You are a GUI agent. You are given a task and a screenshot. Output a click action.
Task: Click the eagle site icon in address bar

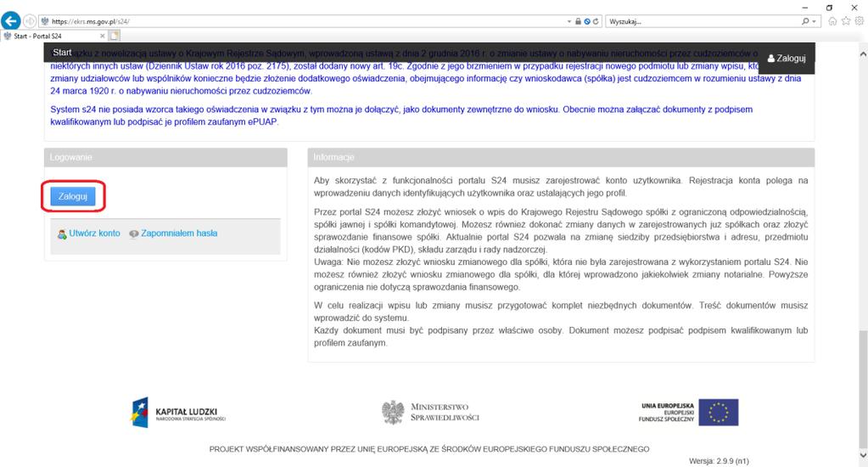[45, 21]
